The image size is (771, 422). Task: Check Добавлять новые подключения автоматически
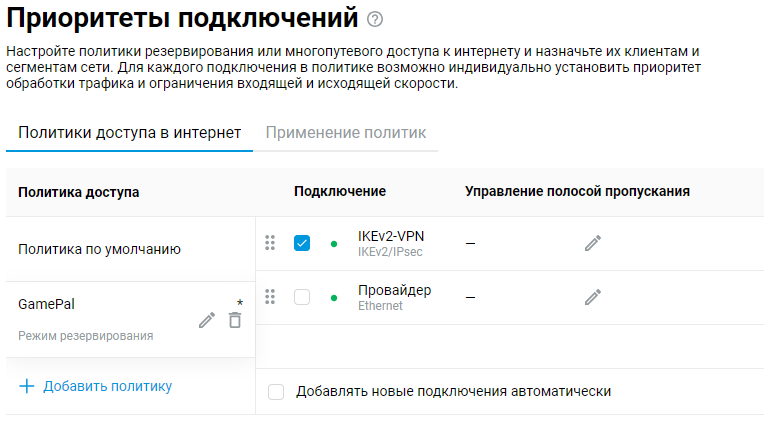[277, 392]
